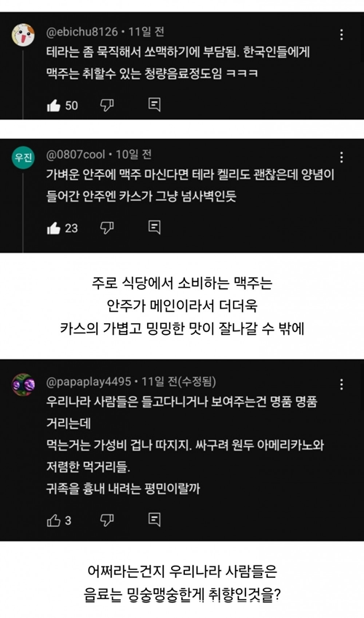Dislike the @ebichu8126 comment
Viewport: 364px width, 618px height.
(x=107, y=105)
